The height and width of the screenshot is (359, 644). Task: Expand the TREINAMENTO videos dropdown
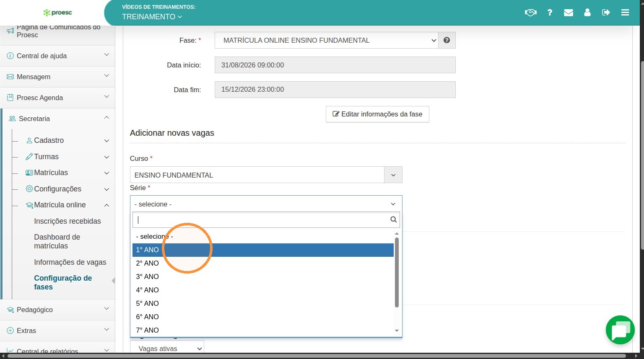click(x=152, y=17)
